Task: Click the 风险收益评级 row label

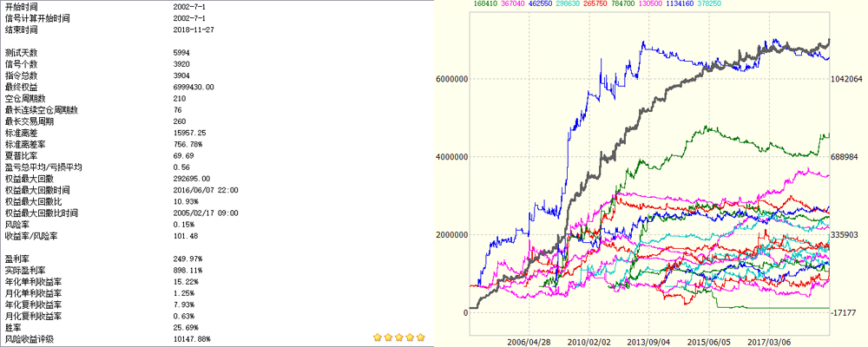Action: pos(29,337)
